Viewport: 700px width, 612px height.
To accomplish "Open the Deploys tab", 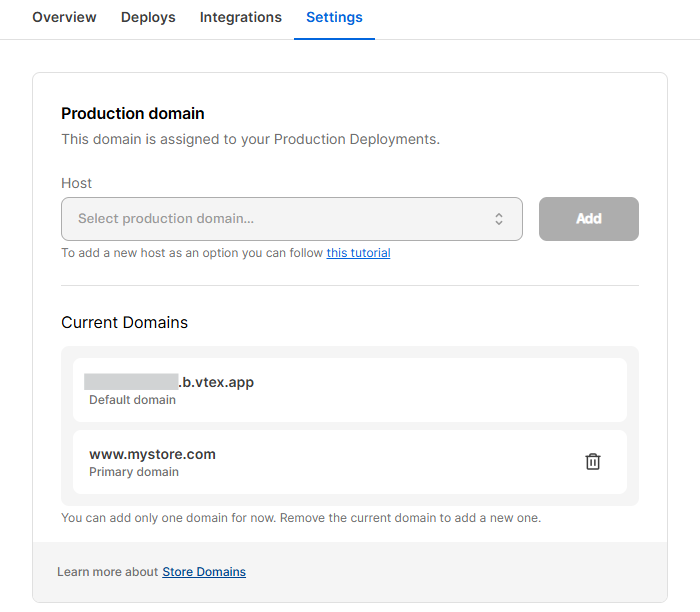I will 148,17.
